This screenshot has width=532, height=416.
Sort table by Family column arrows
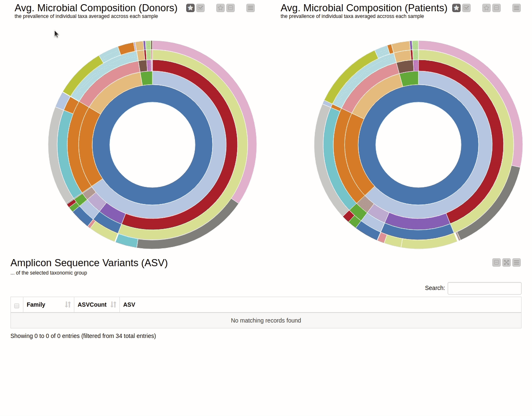68,305
